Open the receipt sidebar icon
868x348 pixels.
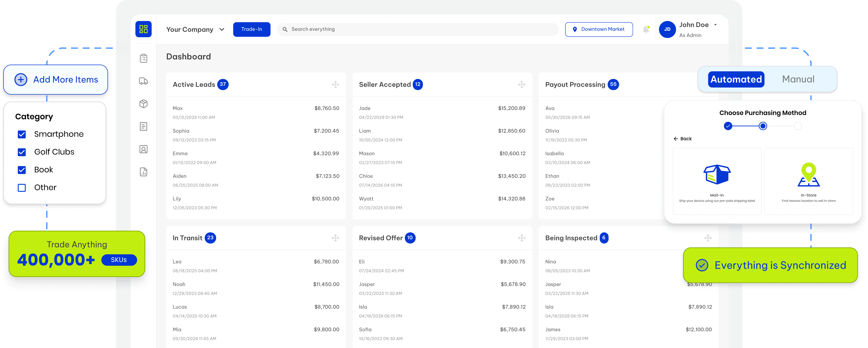click(143, 126)
